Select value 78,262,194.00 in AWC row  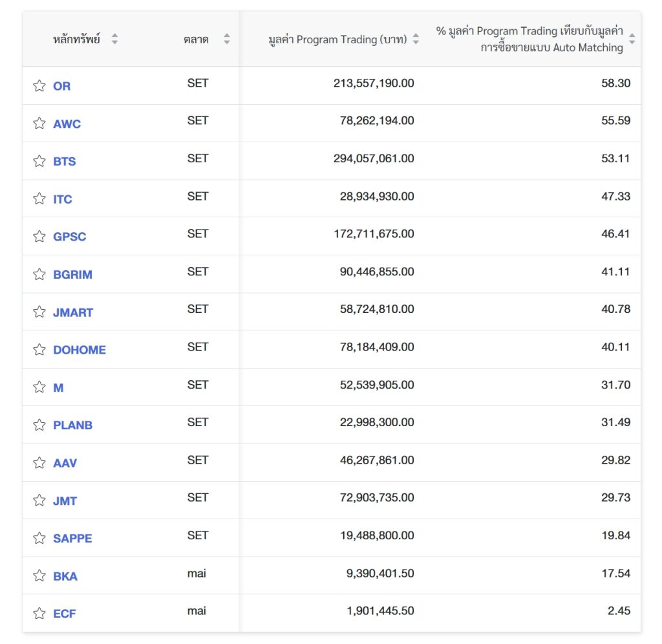[x=377, y=121]
